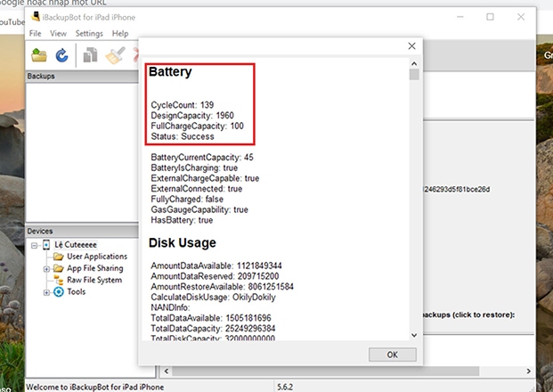Click the User Applications folder icon

coord(58,257)
